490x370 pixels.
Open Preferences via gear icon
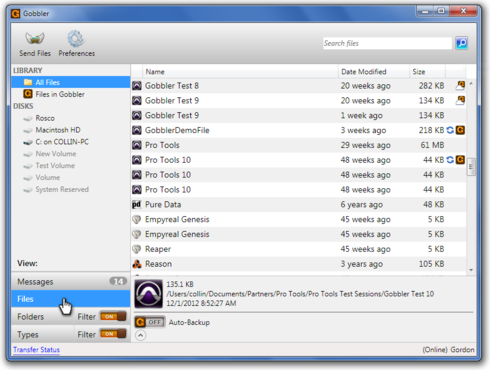[76, 38]
